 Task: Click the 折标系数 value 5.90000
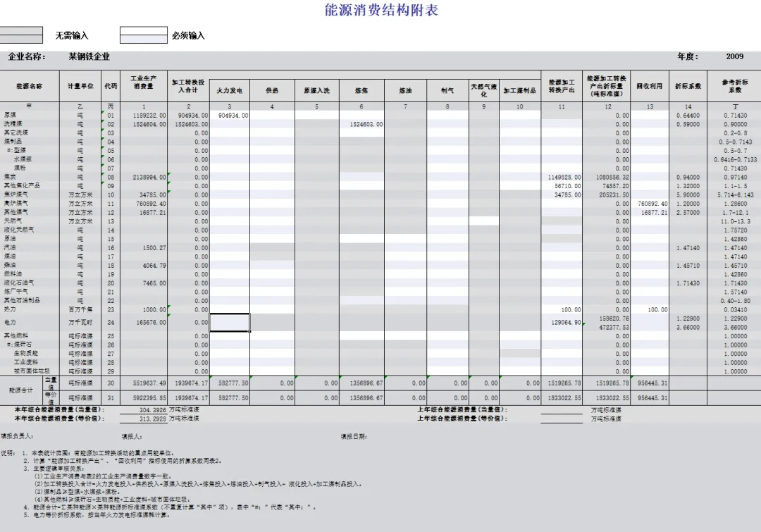point(688,194)
